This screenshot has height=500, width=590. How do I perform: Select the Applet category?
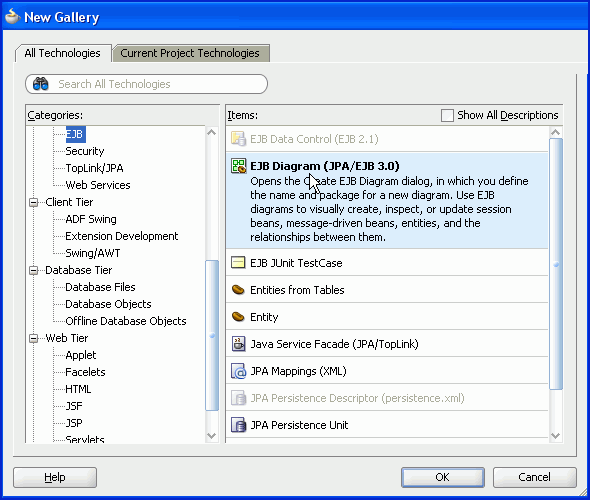(x=81, y=355)
